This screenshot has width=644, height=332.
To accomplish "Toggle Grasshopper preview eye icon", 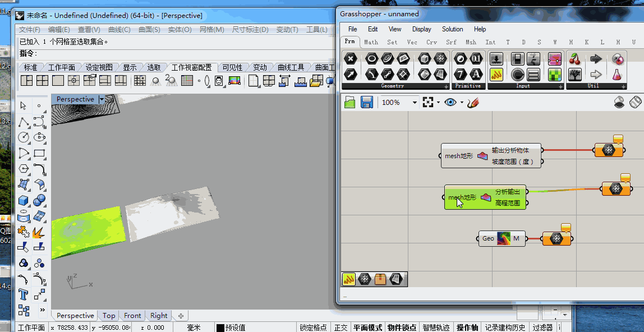I will coord(450,102).
